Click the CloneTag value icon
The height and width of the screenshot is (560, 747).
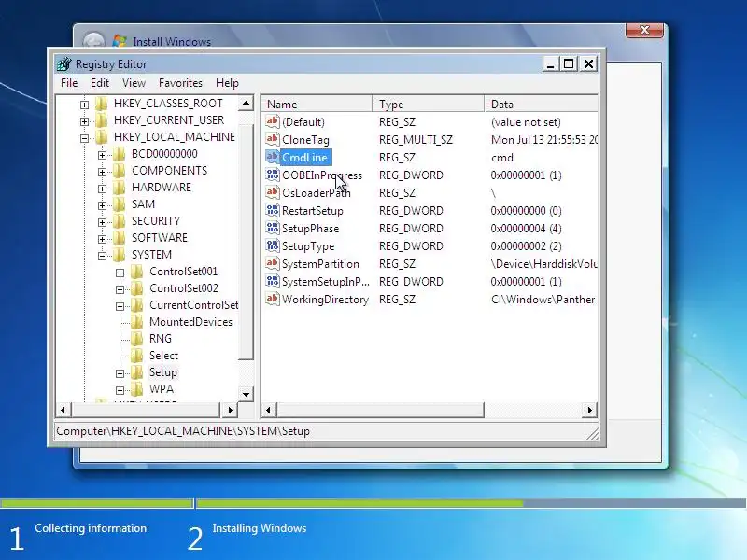[272, 139]
